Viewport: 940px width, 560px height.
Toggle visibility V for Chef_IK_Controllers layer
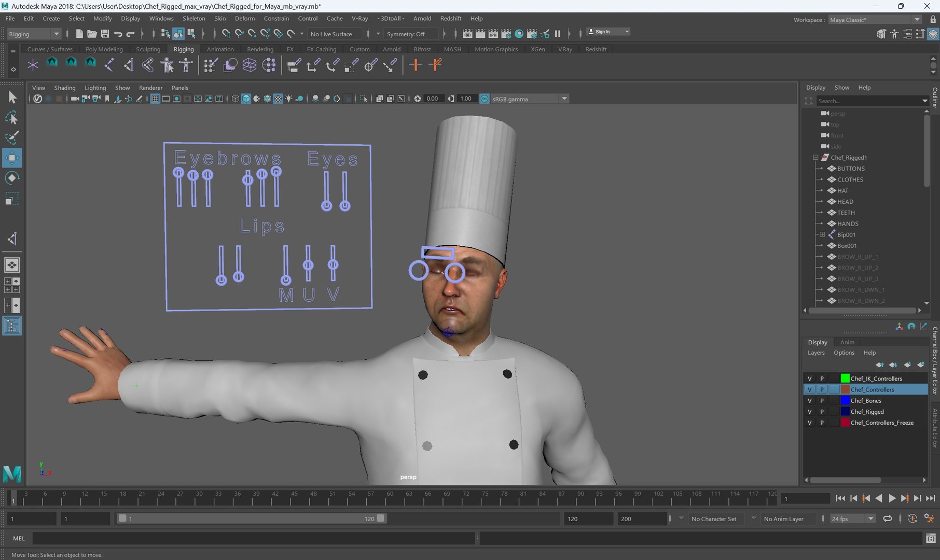click(x=809, y=379)
